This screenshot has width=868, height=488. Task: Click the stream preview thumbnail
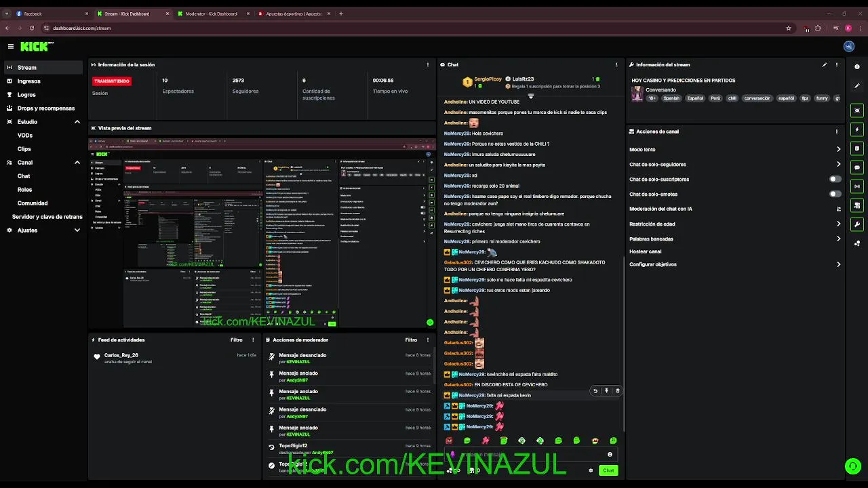click(262, 232)
